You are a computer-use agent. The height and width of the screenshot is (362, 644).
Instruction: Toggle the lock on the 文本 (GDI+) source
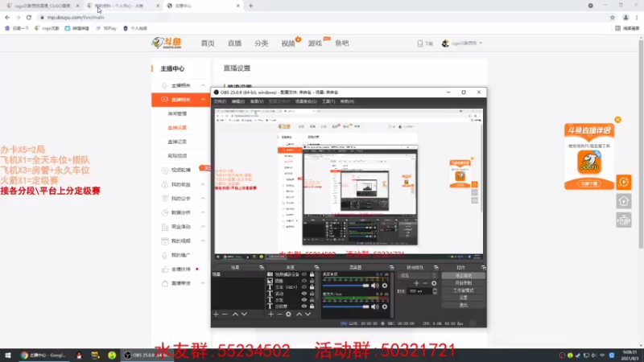312,287
